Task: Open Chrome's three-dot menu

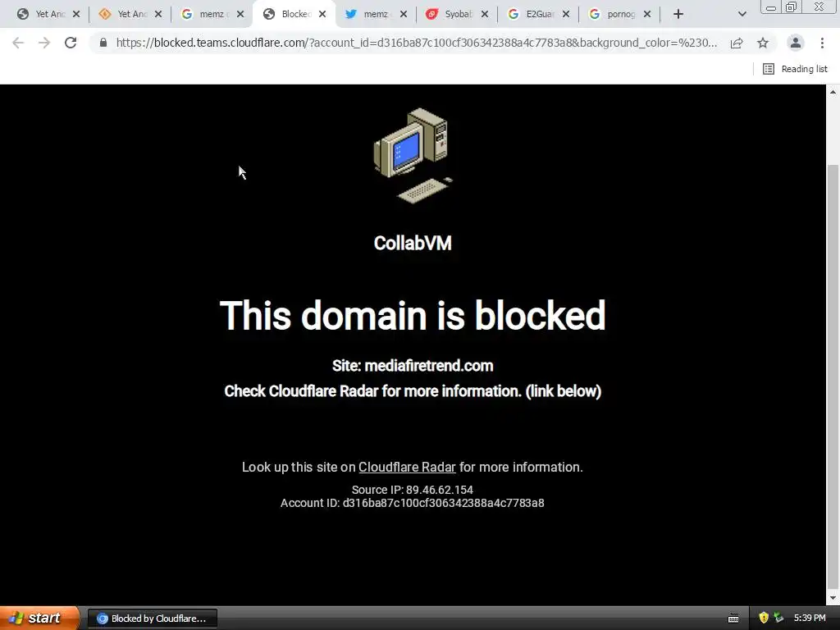Action: (822, 43)
